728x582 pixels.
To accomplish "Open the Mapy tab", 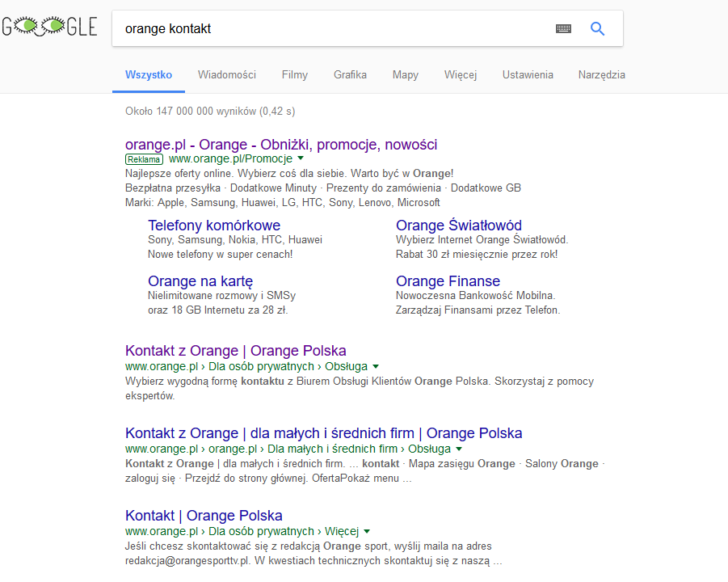I will [x=405, y=74].
